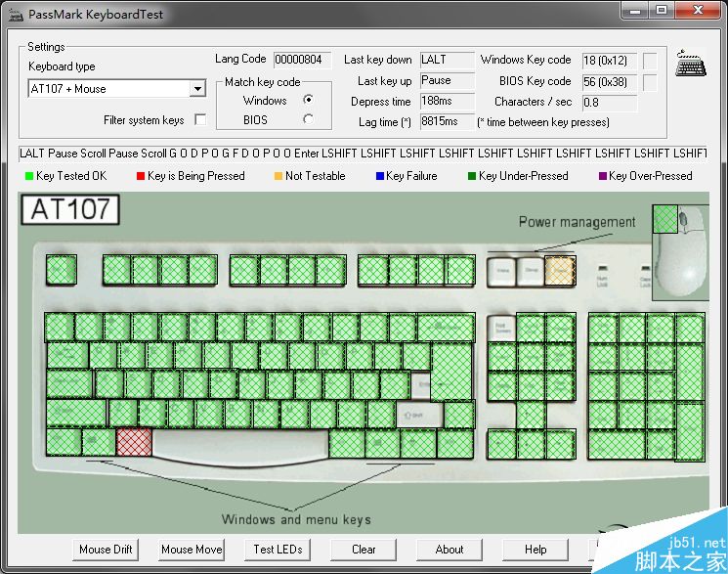Tick the checkbox beside Windows Key code

click(650, 61)
